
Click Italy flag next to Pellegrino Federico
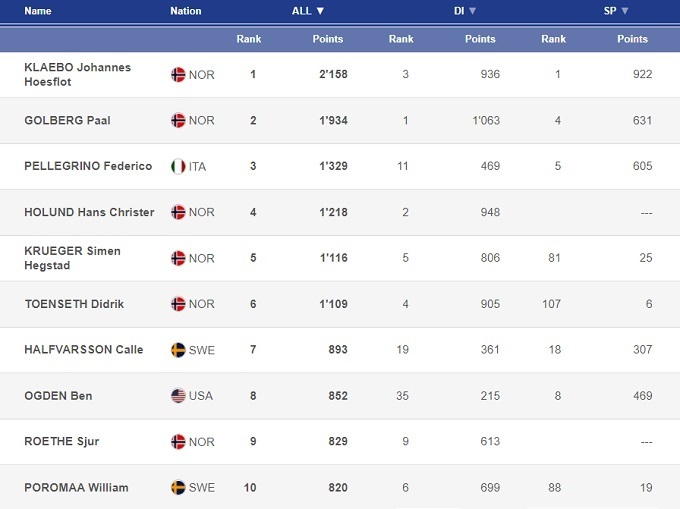(x=178, y=166)
